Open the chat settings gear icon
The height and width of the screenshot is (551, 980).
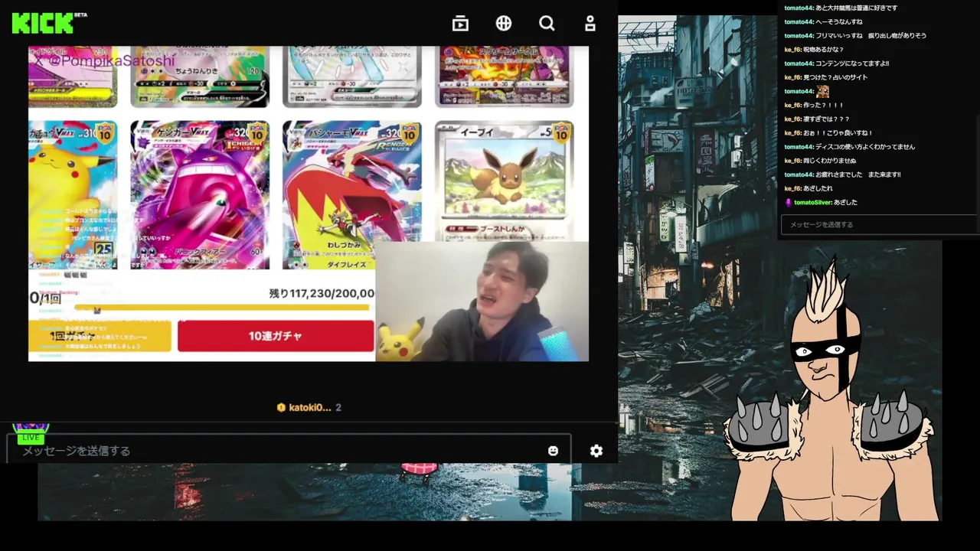pyautogui.click(x=596, y=451)
